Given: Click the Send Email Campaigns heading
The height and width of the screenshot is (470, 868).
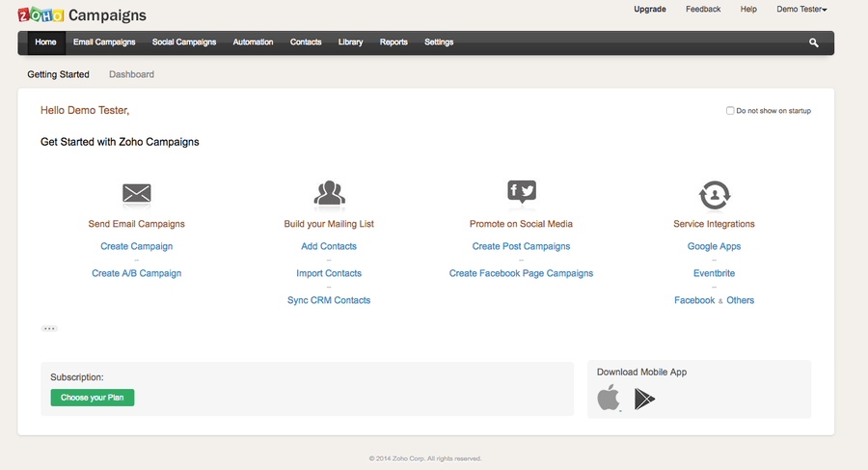Looking at the screenshot, I should click(x=137, y=224).
